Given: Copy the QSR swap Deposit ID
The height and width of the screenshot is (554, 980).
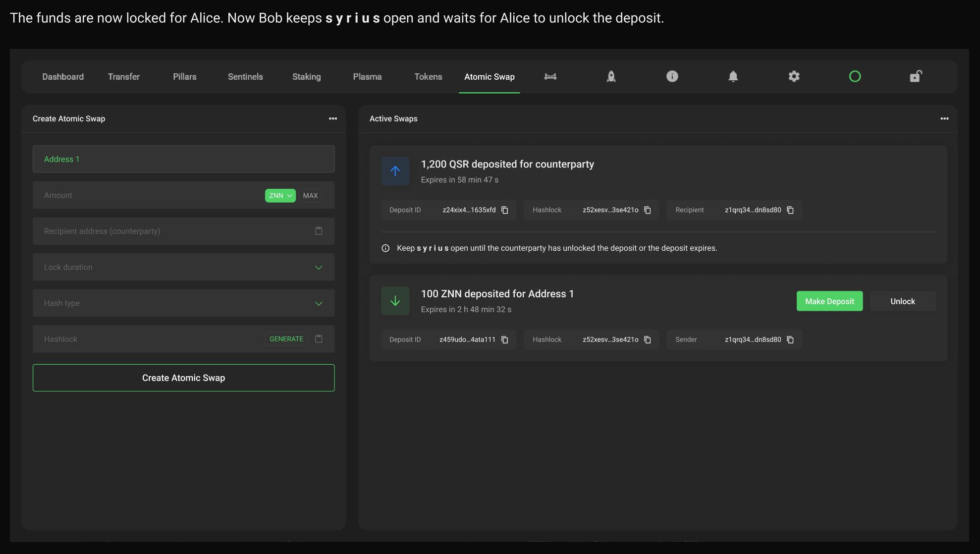Looking at the screenshot, I should click(504, 210).
